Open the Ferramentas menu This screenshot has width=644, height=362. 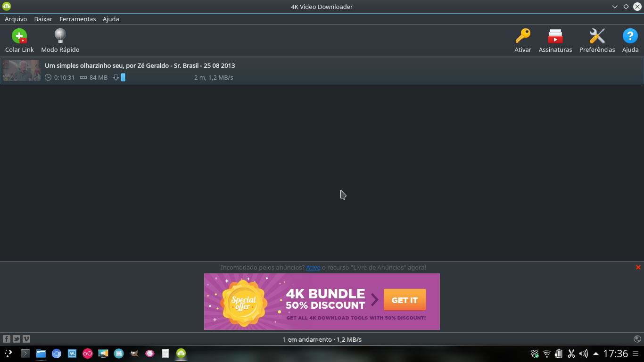tap(77, 19)
